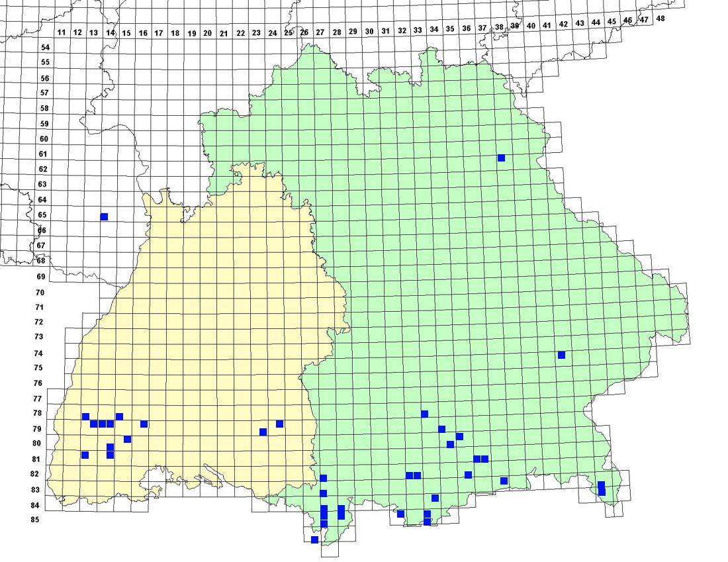Click row label 58
The height and width of the screenshot is (562, 728).
click(x=44, y=108)
